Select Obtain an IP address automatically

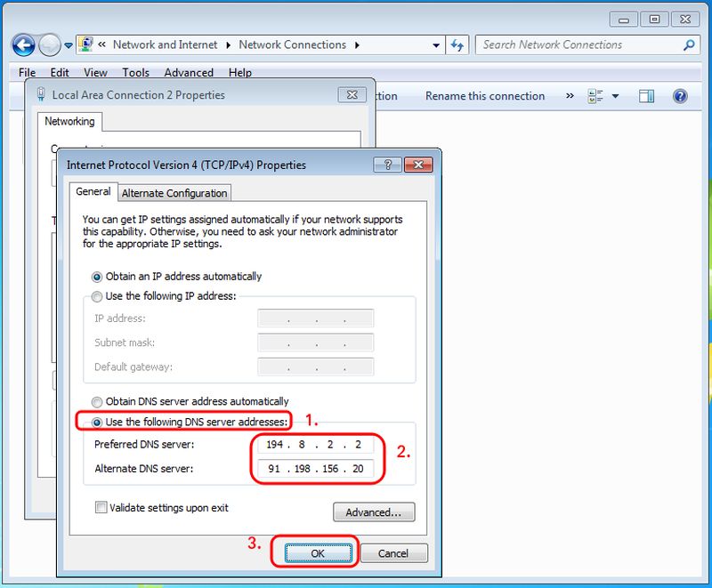click(x=98, y=277)
